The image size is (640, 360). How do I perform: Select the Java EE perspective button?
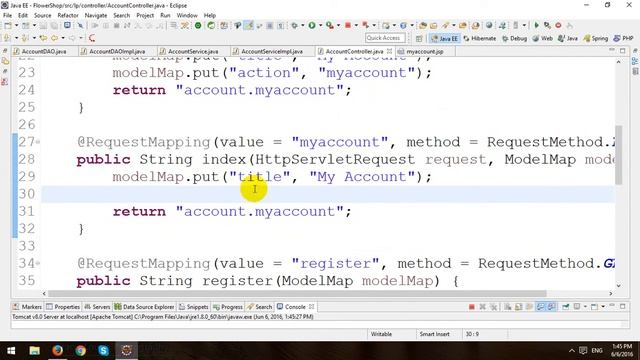pos(445,38)
